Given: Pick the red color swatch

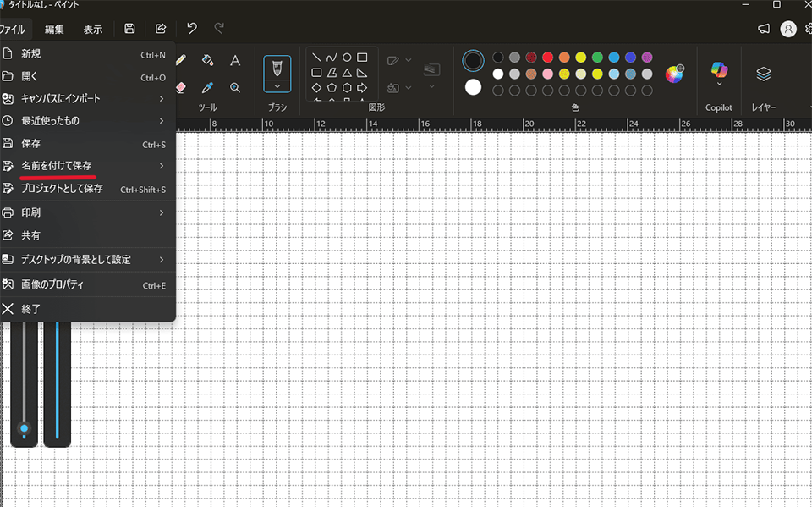Looking at the screenshot, I should tap(548, 57).
